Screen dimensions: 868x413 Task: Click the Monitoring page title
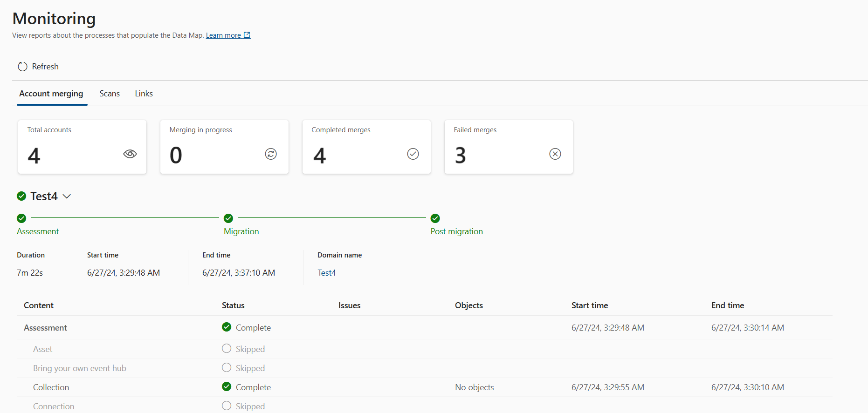pyautogui.click(x=54, y=19)
